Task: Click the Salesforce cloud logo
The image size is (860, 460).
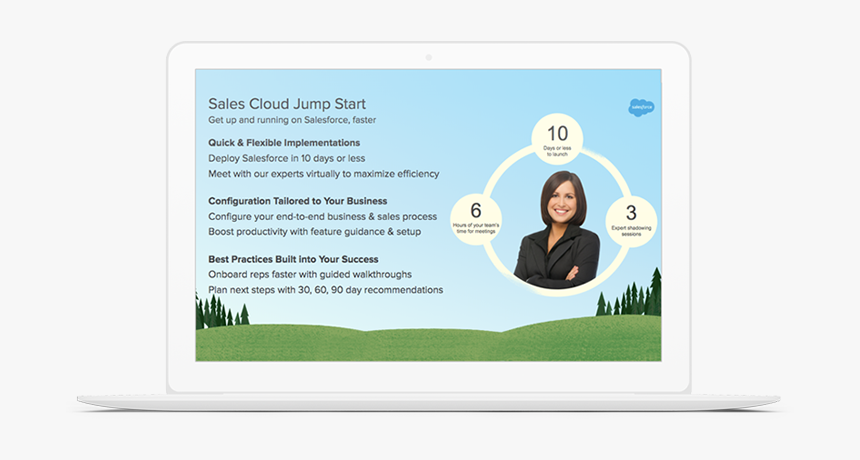Action: tap(641, 107)
